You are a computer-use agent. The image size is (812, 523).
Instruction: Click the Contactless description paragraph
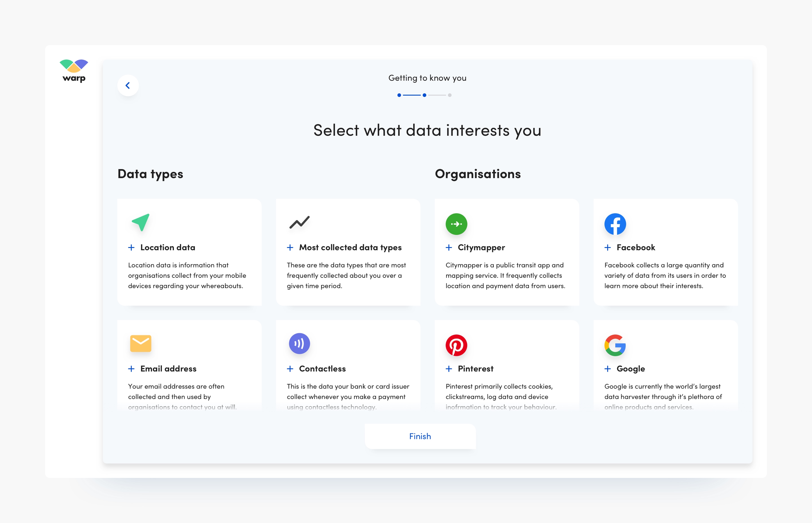(348, 397)
